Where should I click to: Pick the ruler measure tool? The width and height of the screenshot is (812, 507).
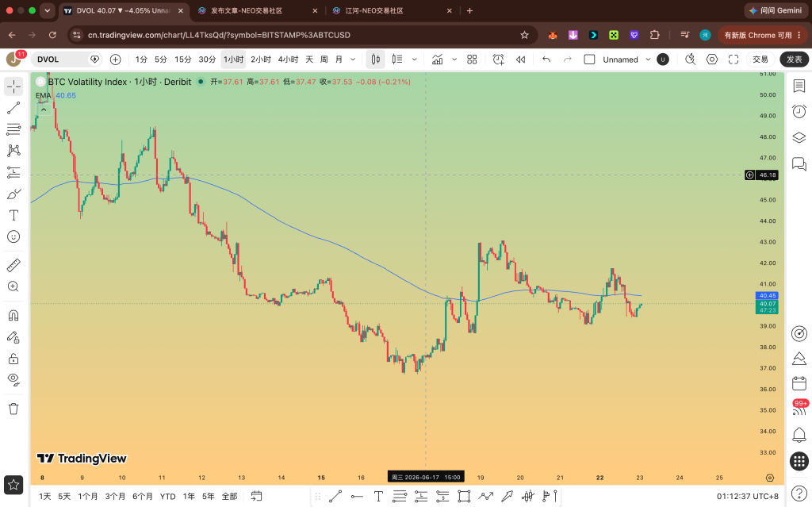tap(13, 266)
